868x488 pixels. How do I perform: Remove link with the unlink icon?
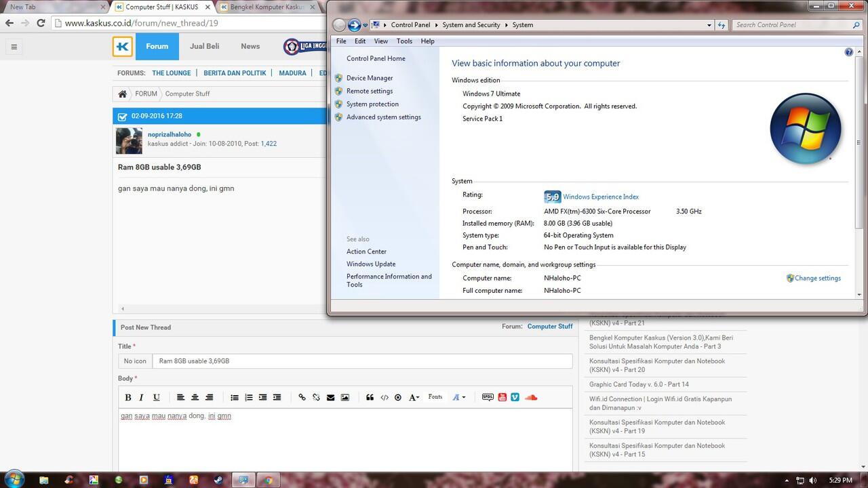(316, 397)
